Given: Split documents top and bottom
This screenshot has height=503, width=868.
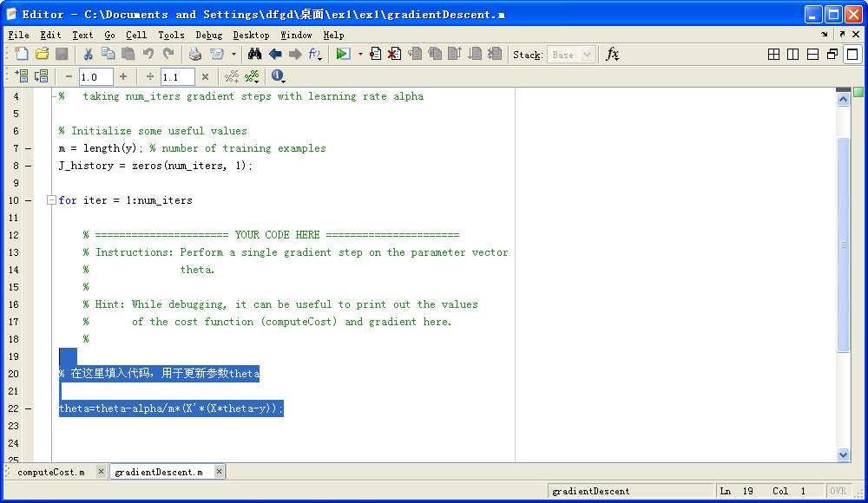Looking at the screenshot, I should [812, 55].
